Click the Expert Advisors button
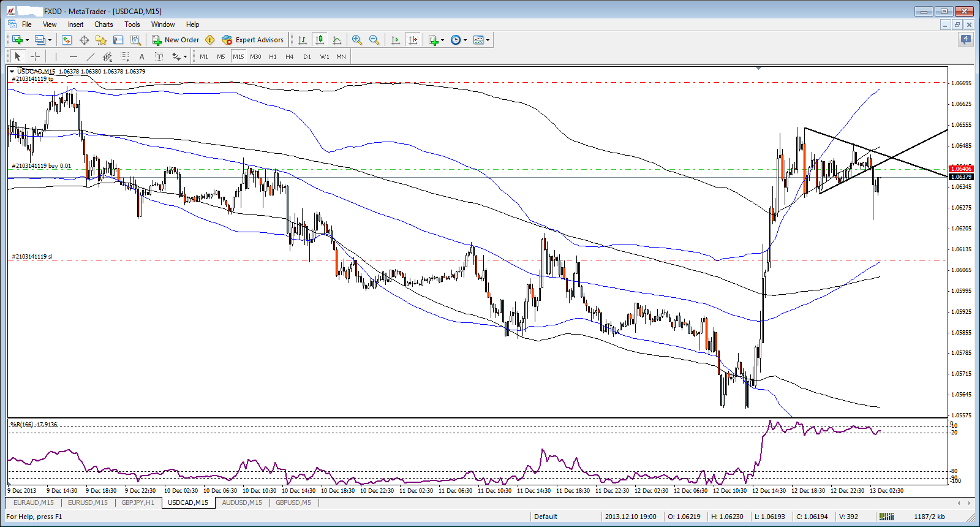Screen dimensions: 980x527 pyautogui.click(x=253, y=40)
